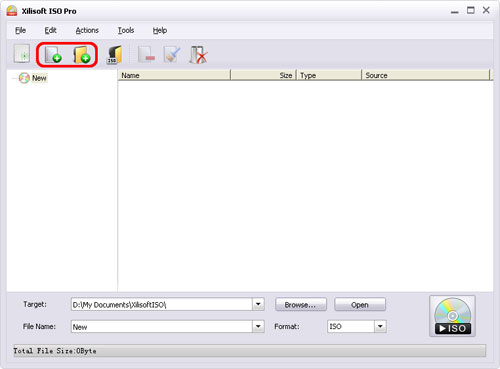Minimize the Xilisoft ISO Pro window
Image resolution: width=500 pixels, height=369 pixels.
point(454,11)
